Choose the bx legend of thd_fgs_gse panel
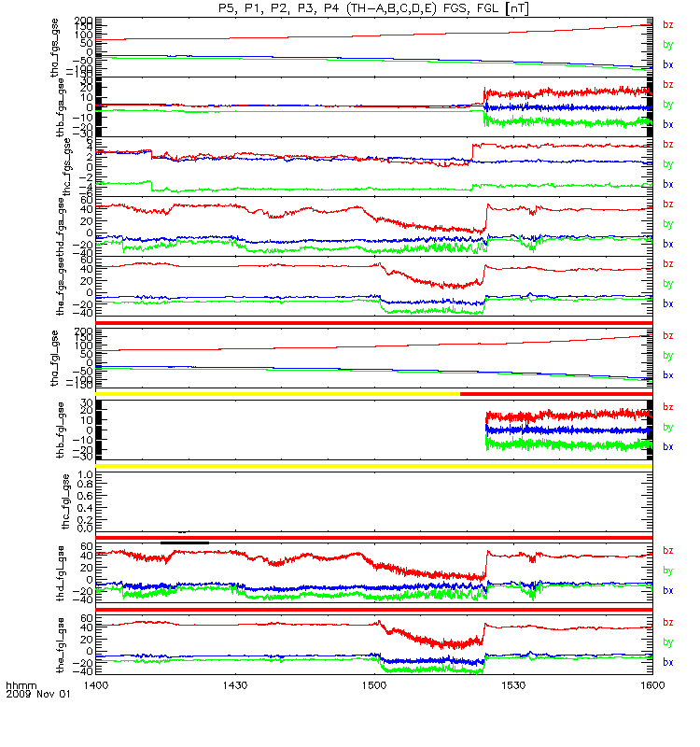Screen dimensions: 700x747 [668, 244]
